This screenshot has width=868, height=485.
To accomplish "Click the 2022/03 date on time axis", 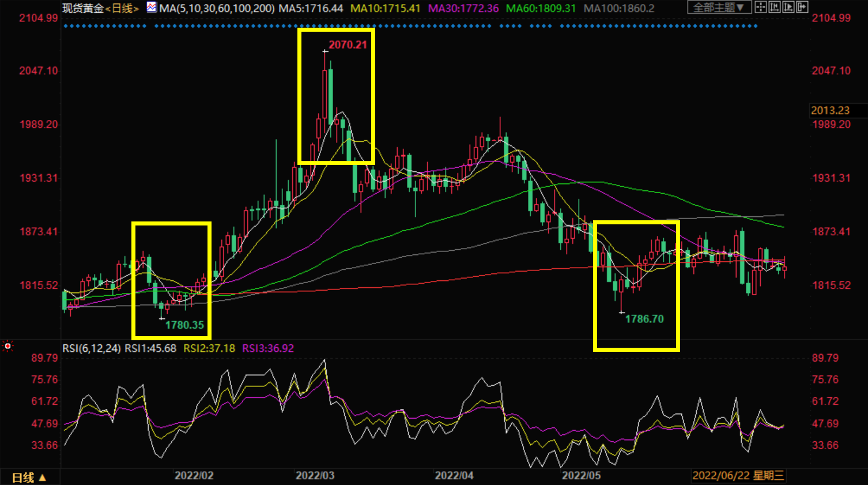I will [315, 476].
